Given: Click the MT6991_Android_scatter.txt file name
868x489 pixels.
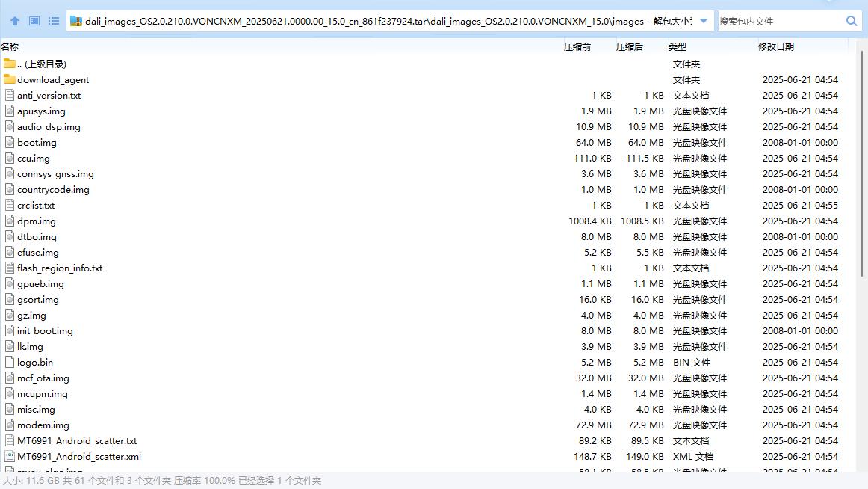Looking at the screenshot, I should click(77, 441).
